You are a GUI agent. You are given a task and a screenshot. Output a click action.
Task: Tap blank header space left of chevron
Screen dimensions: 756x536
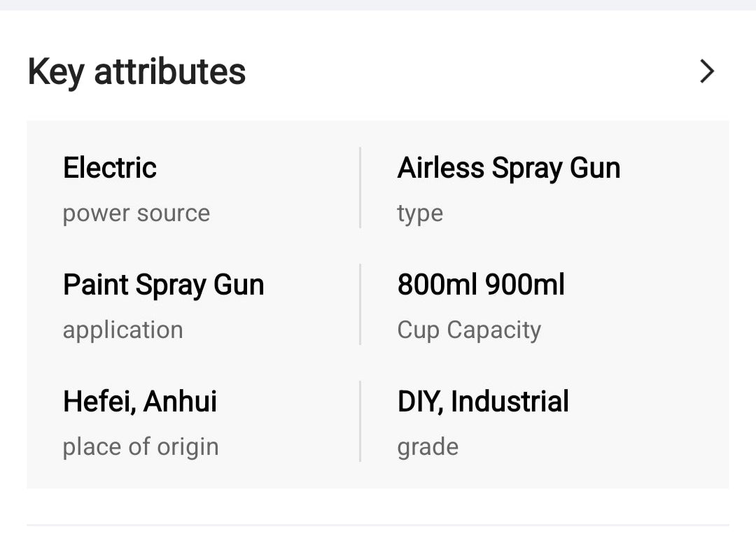pos(469,71)
